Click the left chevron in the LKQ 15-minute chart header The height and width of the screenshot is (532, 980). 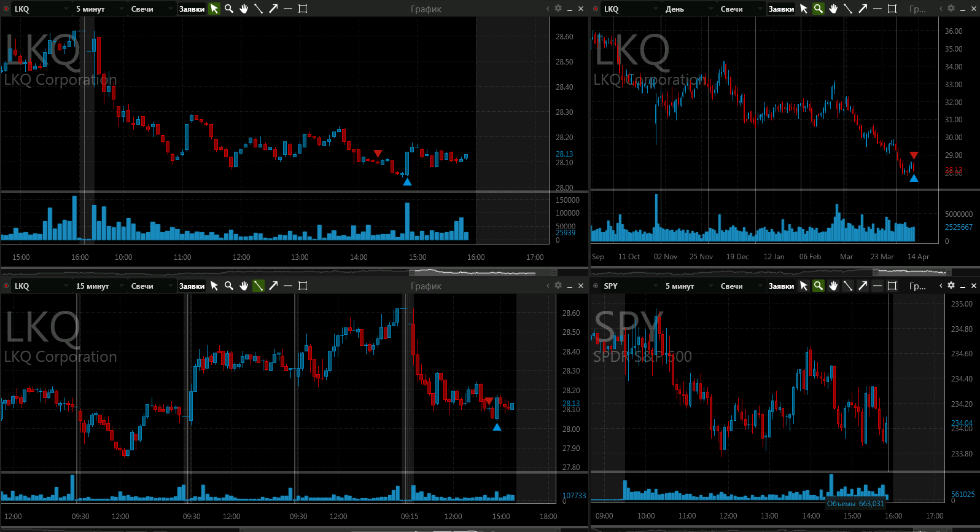pos(548,286)
